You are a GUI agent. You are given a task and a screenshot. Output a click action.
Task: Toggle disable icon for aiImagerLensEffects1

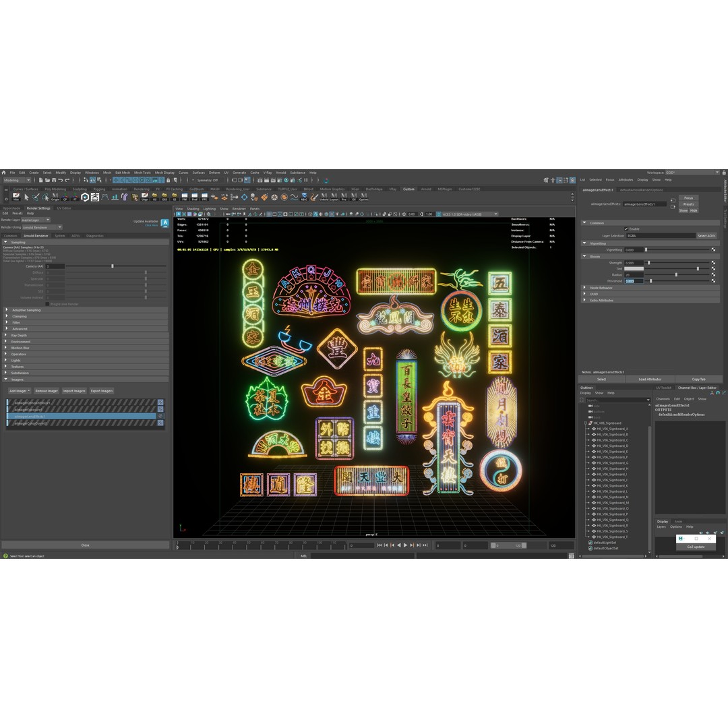click(160, 417)
